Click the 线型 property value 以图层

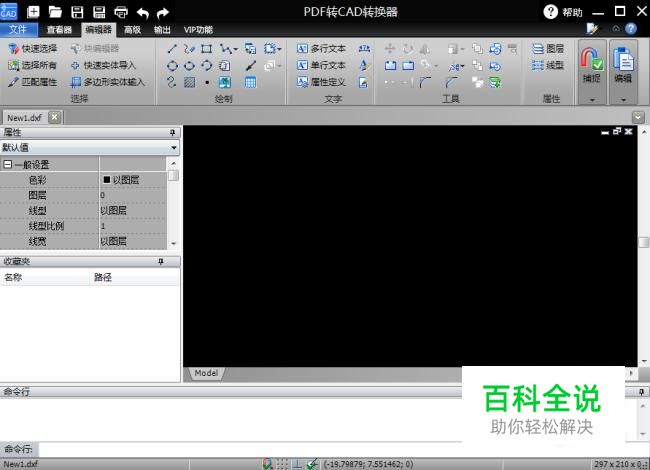pos(133,211)
